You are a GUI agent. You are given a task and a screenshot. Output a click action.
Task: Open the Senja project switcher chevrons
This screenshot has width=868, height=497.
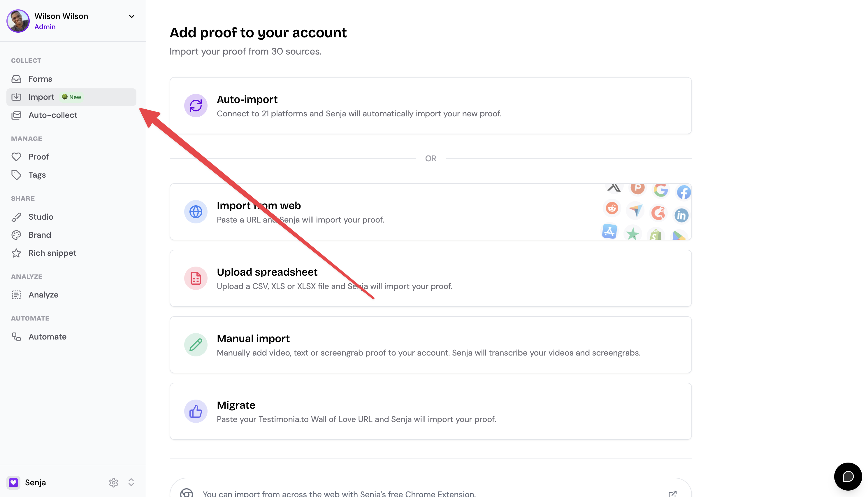[x=131, y=482]
